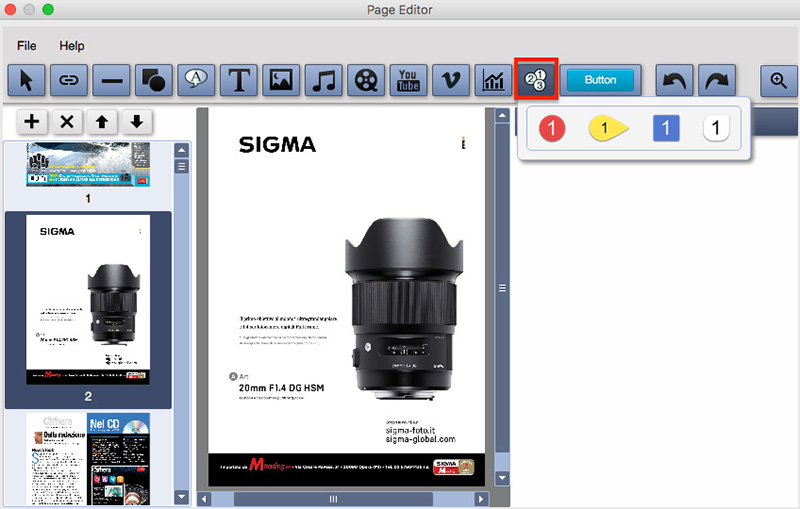Select the Text tool
Screen dimensions: 800x509
point(238,80)
